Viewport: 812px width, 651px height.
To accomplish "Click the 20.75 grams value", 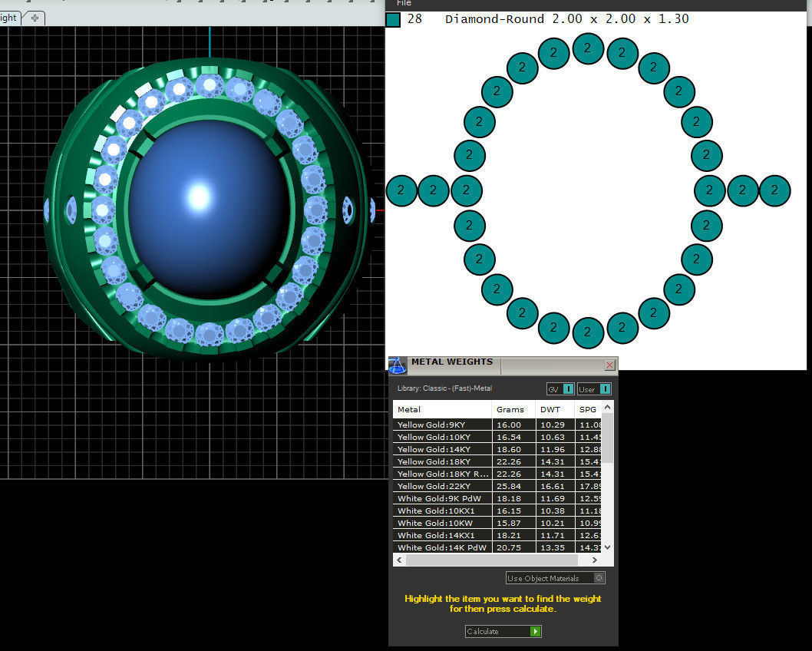I will [509, 547].
